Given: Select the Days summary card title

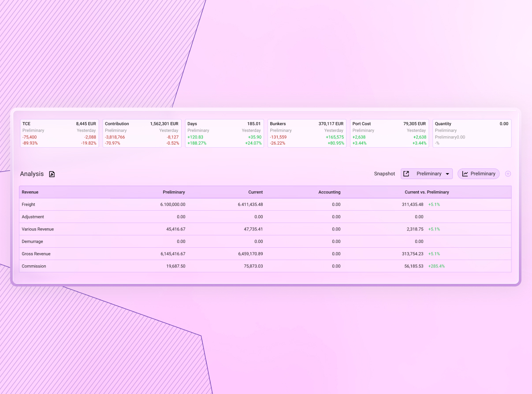Looking at the screenshot, I should [192, 124].
